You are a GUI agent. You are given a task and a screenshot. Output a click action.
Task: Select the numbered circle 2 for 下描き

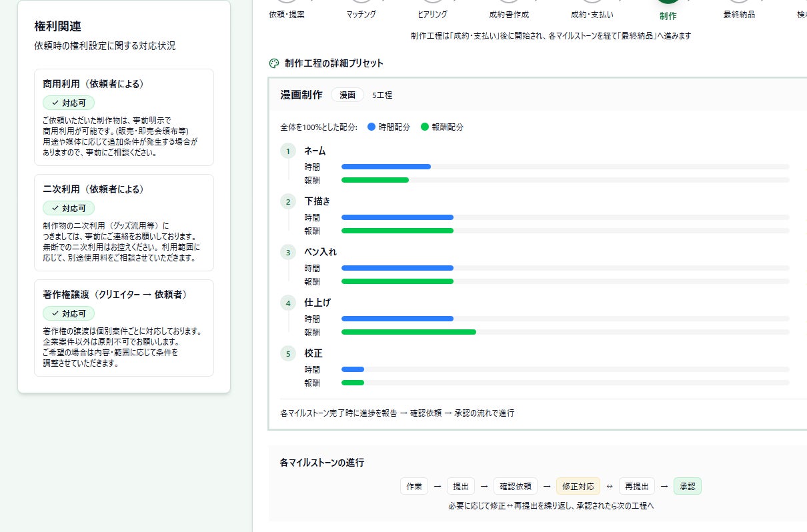pos(288,202)
